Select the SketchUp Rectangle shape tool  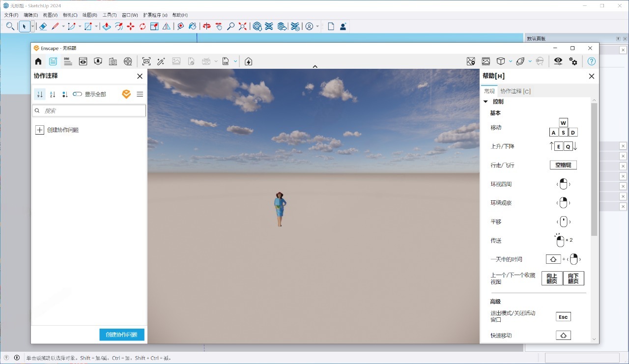pyautogui.click(x=88, y=27)
